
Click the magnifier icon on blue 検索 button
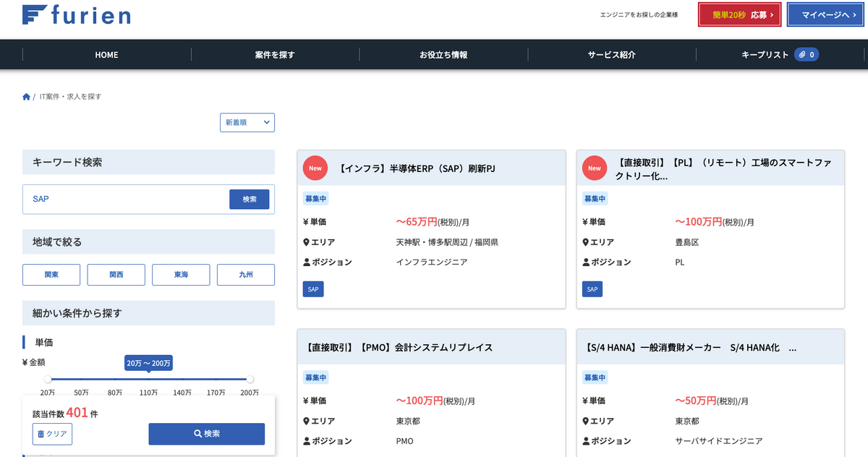pyautogui.click(x=198, y=434)
